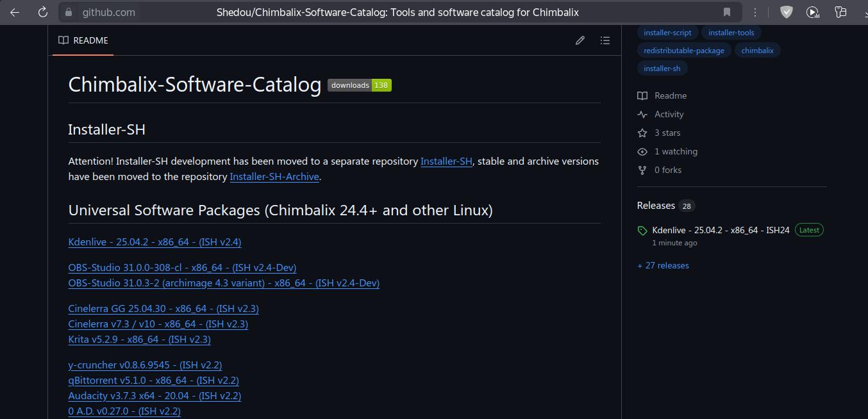Viewport: 868px width, 419px height.
Task: Click the eye icon beside 1 watching
Action: coord(642,151)
